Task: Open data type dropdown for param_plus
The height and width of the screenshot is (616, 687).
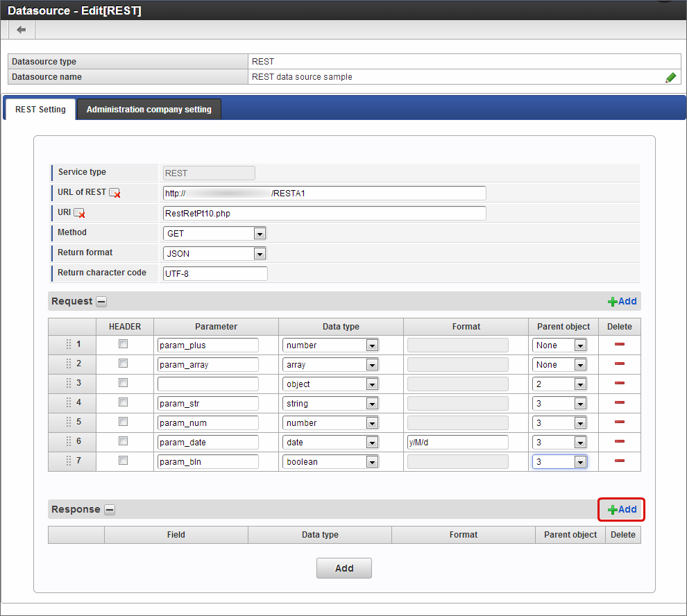Action: pyautogui.click(x=330, y=345)
